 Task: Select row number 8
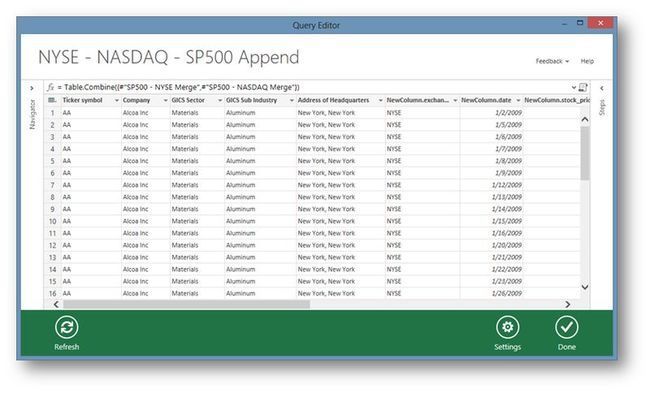pos(53,197)
